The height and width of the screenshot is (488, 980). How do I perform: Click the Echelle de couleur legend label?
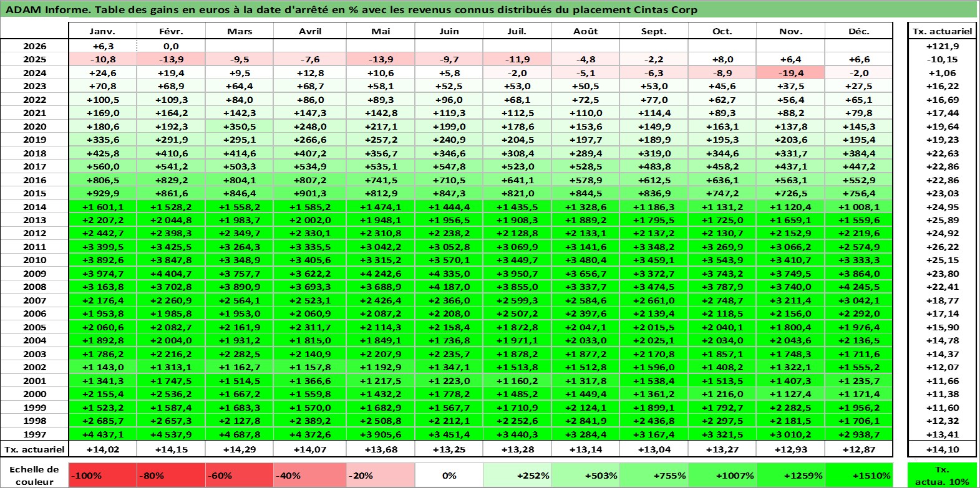click(34, 475)
